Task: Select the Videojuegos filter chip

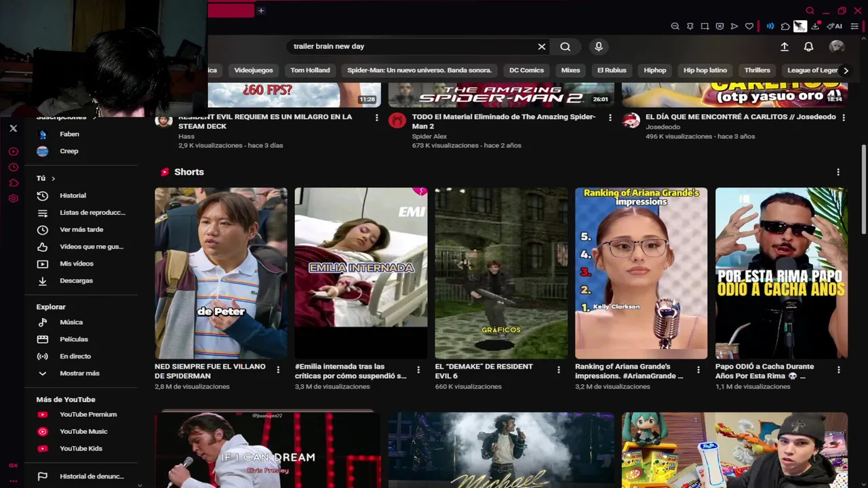Action: tap(254, 70)
